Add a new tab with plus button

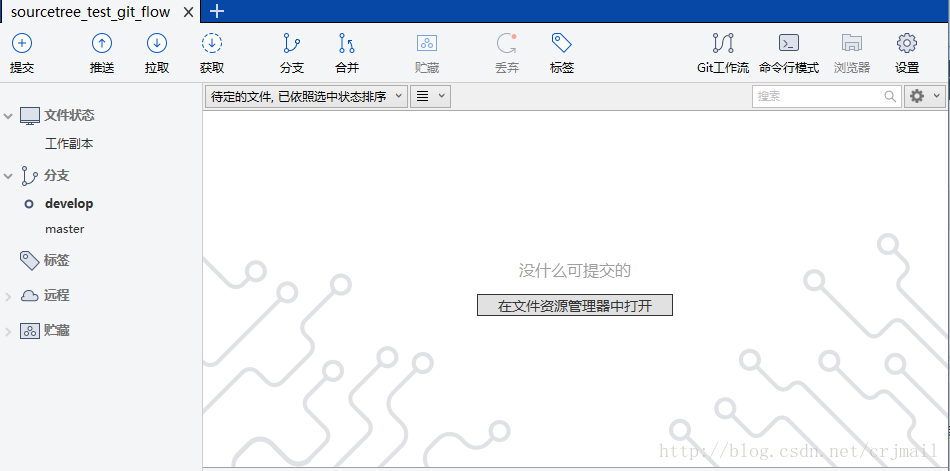pos(216,11)
